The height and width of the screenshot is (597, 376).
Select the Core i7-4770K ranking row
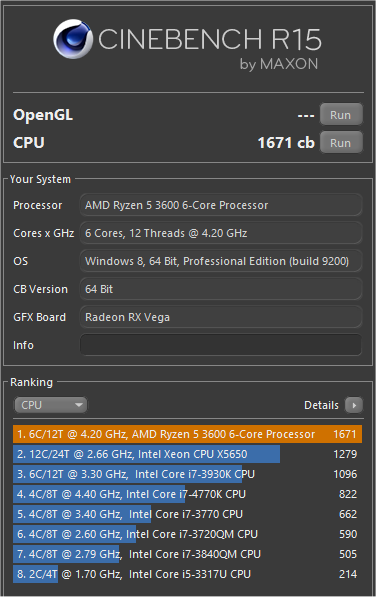[187, 494]
